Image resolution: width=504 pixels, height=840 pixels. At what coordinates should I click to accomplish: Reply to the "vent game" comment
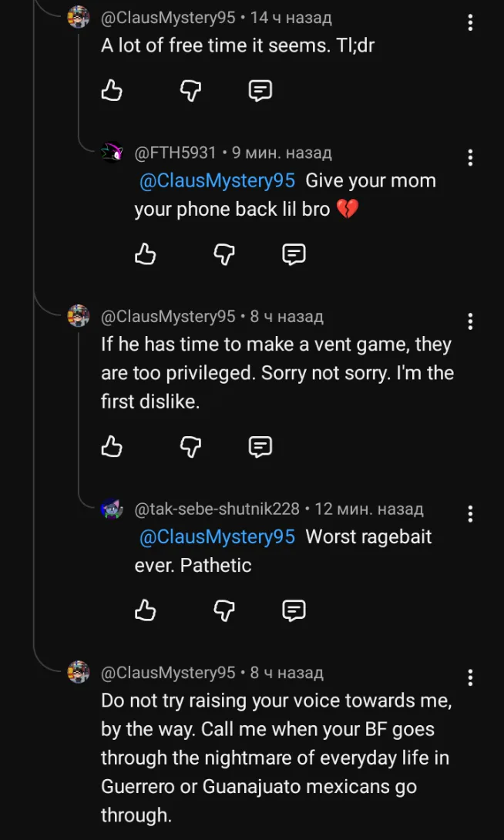[260, 446]
